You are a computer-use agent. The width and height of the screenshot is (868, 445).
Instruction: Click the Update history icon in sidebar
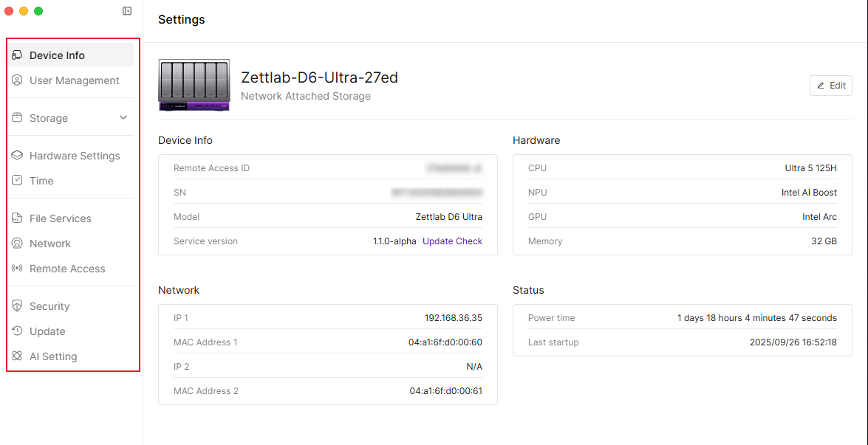pyautogui.click(x=17, y=331)
